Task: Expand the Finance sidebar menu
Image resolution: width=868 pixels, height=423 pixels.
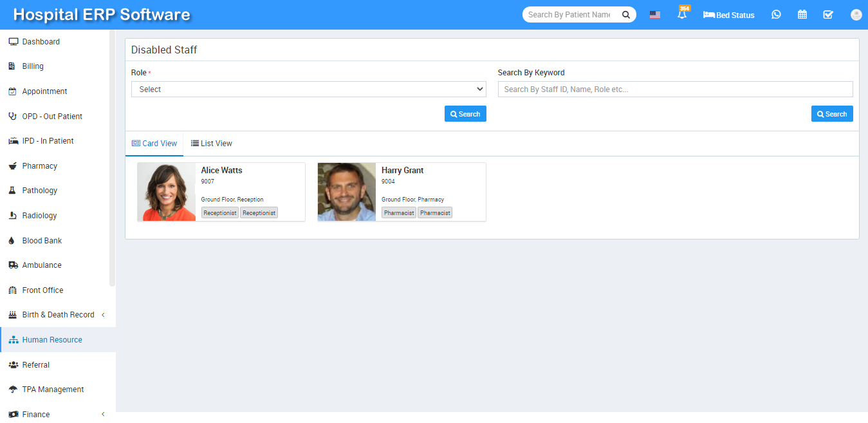Action: [x=58, y=414]
